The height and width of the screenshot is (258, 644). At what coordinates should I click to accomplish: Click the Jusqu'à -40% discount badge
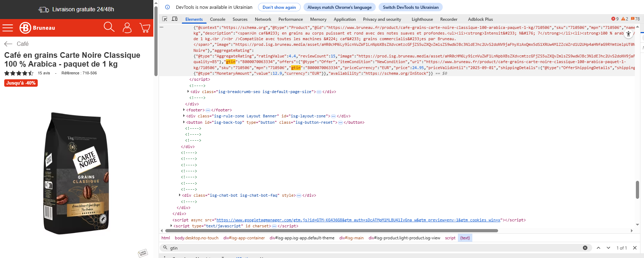pyautogui.click(x=21, y=83)
